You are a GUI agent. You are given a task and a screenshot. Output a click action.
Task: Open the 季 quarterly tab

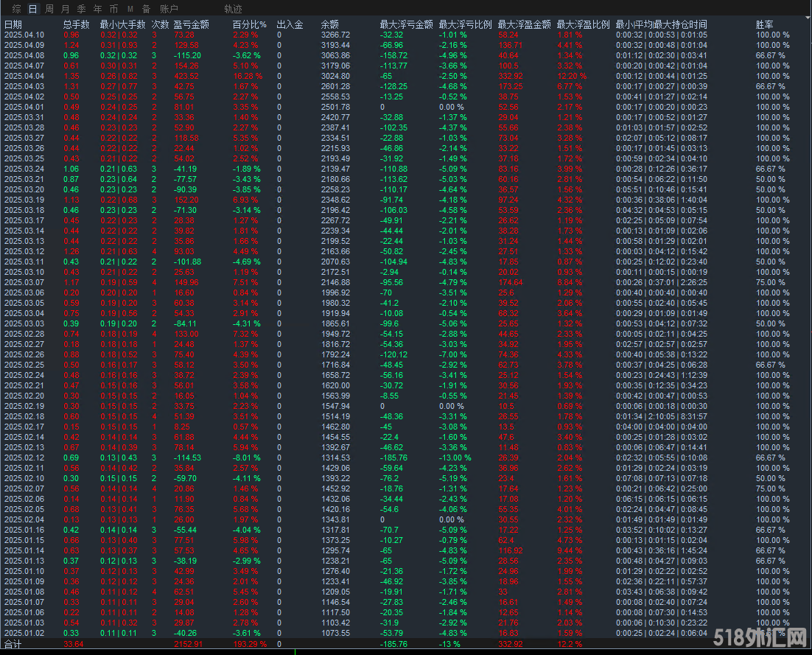pyautogui.click(x=81, y=9)
